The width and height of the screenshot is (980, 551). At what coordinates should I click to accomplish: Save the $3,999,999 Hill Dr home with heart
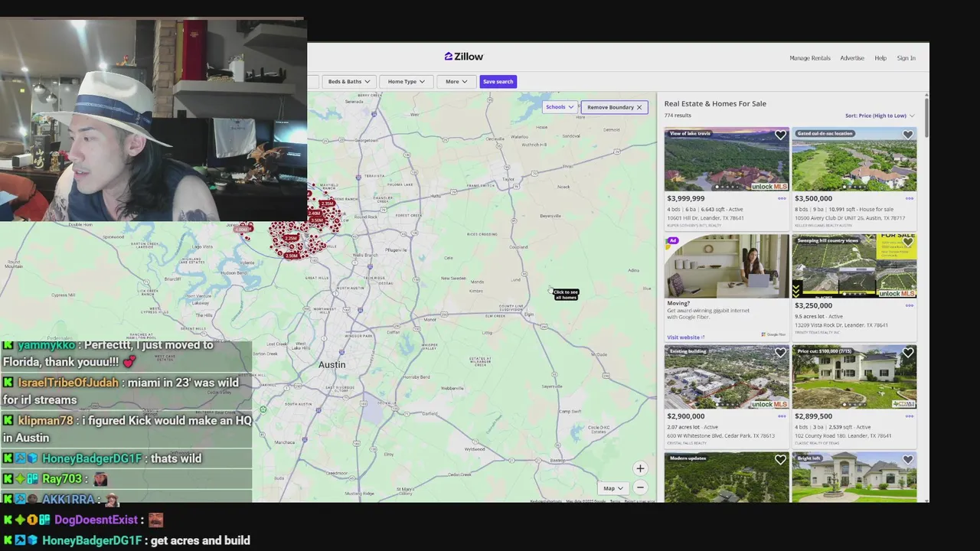[780, 135]
